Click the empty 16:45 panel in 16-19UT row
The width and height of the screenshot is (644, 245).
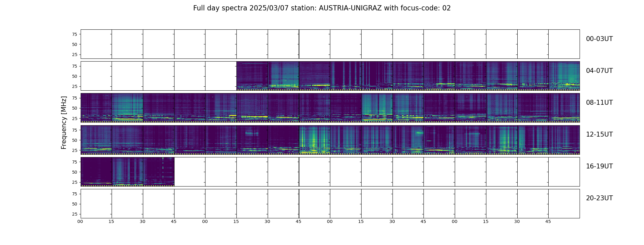(190, 171)
